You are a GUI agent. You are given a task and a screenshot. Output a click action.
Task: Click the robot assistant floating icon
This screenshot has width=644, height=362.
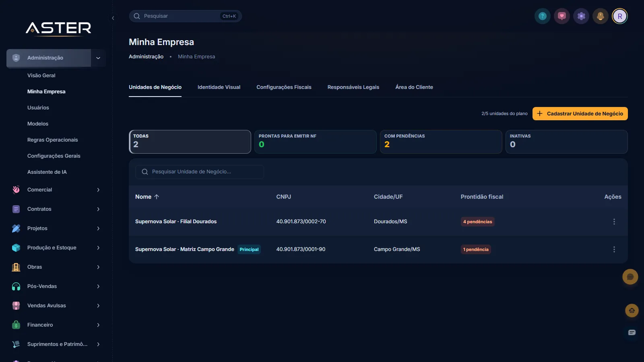click(632, 311)
